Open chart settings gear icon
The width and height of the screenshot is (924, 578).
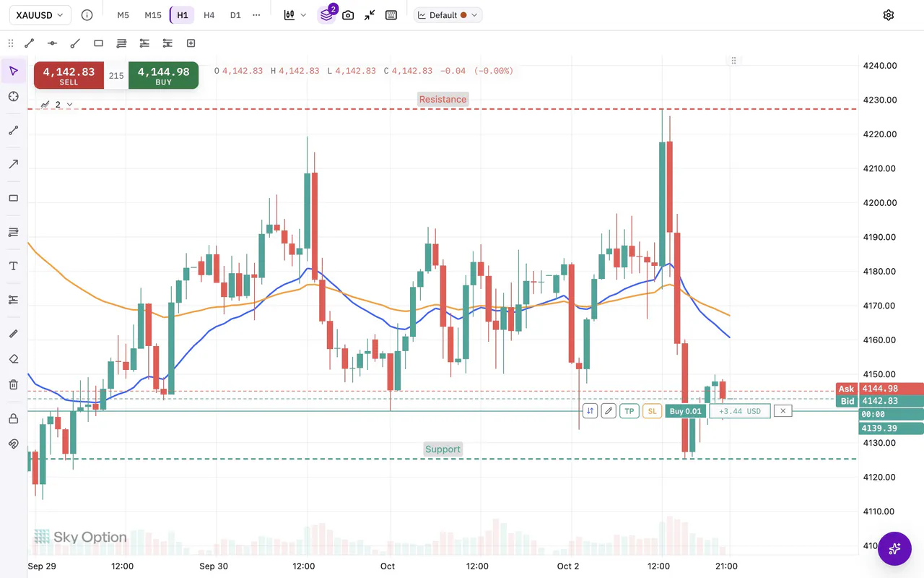889,15
